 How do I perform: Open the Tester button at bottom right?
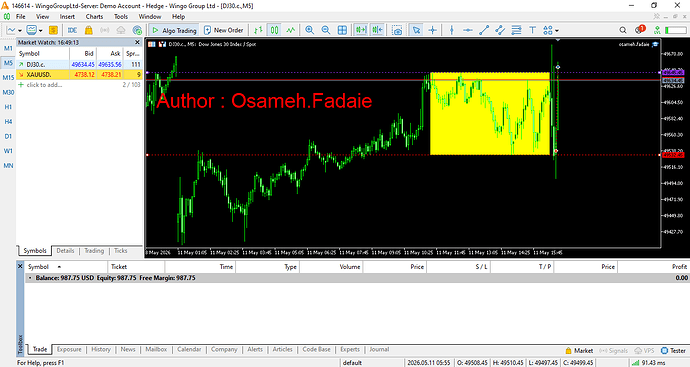point(673,351)
